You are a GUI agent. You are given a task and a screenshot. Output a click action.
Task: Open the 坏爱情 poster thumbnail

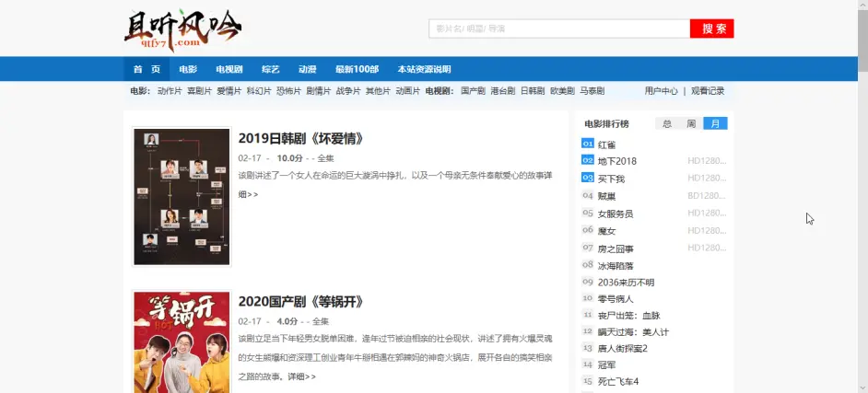(182, 197)
